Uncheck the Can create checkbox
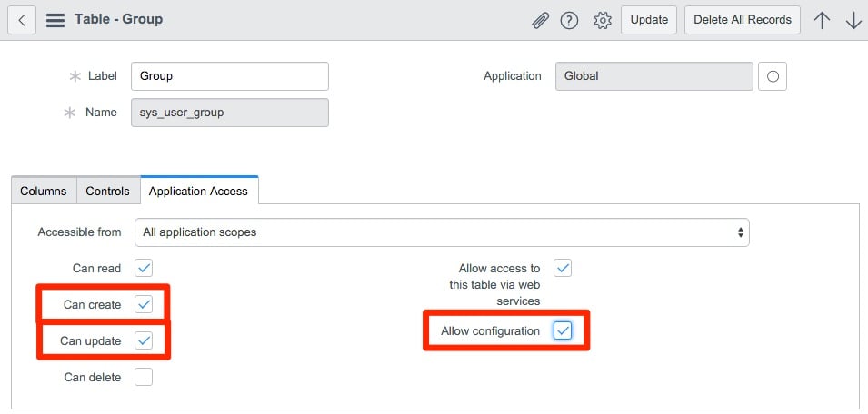 coord(144,304)
